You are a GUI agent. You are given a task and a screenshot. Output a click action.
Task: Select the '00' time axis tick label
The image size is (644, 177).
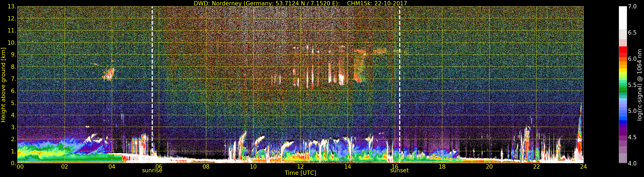pyautogui.click(x=20, y=166)
